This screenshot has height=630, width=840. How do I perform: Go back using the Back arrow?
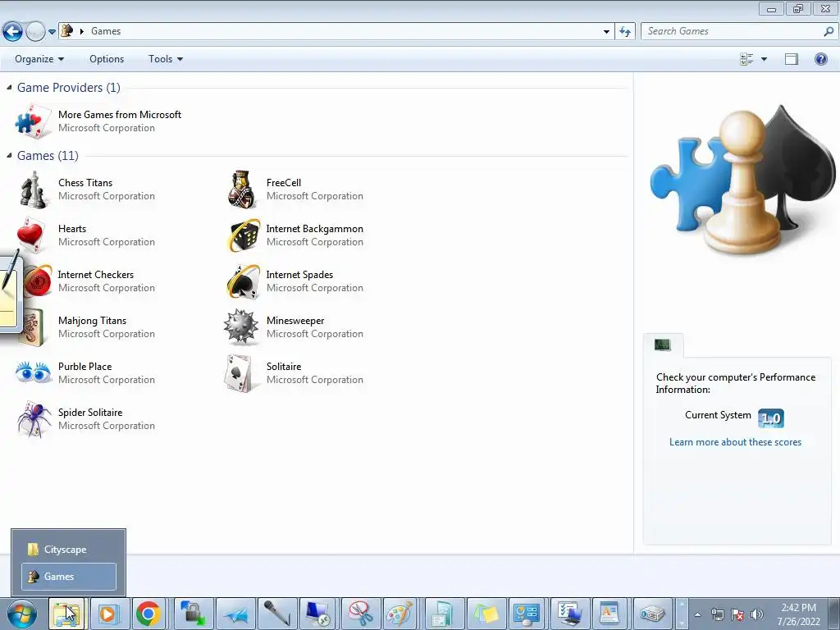point(13,32)
